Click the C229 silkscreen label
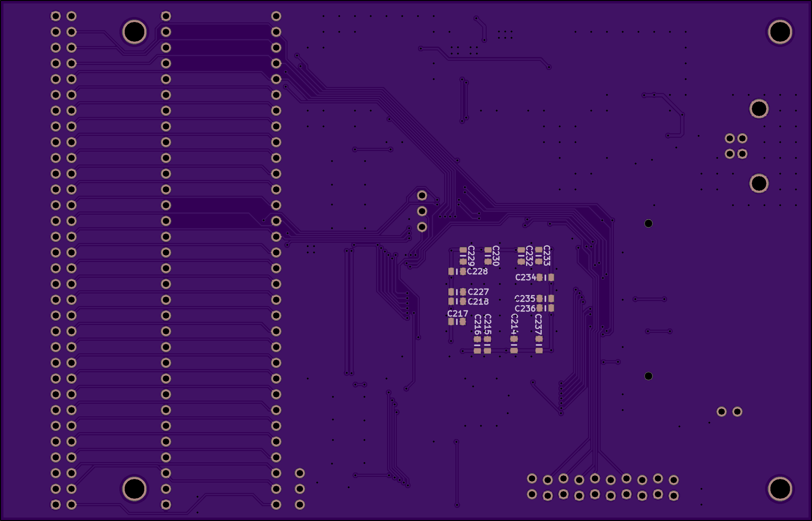This screenshot has height=521, width=812. tap(471, 256)
